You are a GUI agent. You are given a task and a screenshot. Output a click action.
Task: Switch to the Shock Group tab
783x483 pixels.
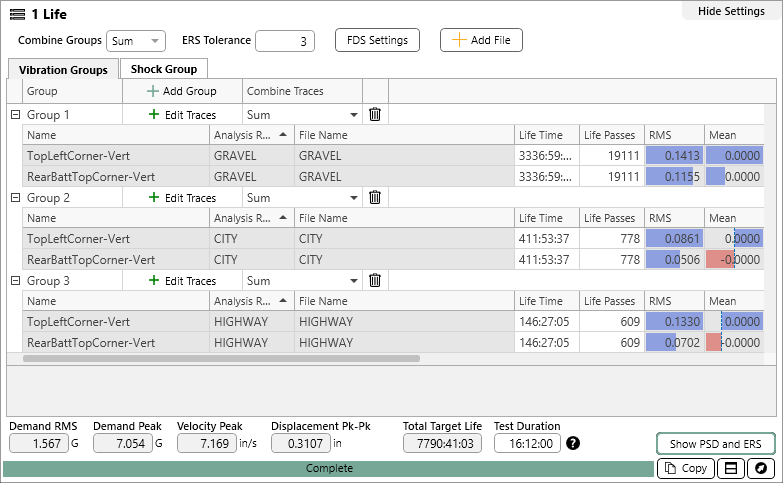164,69
